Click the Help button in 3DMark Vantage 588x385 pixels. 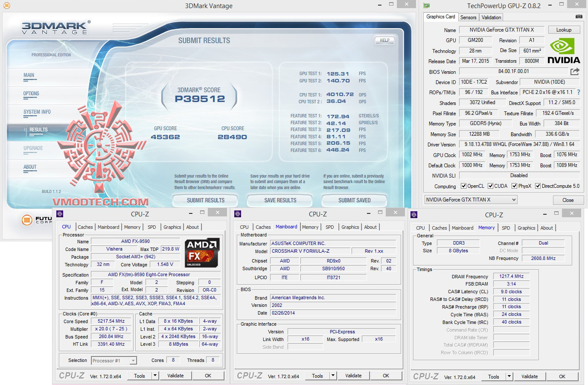(x=384, y=40)
